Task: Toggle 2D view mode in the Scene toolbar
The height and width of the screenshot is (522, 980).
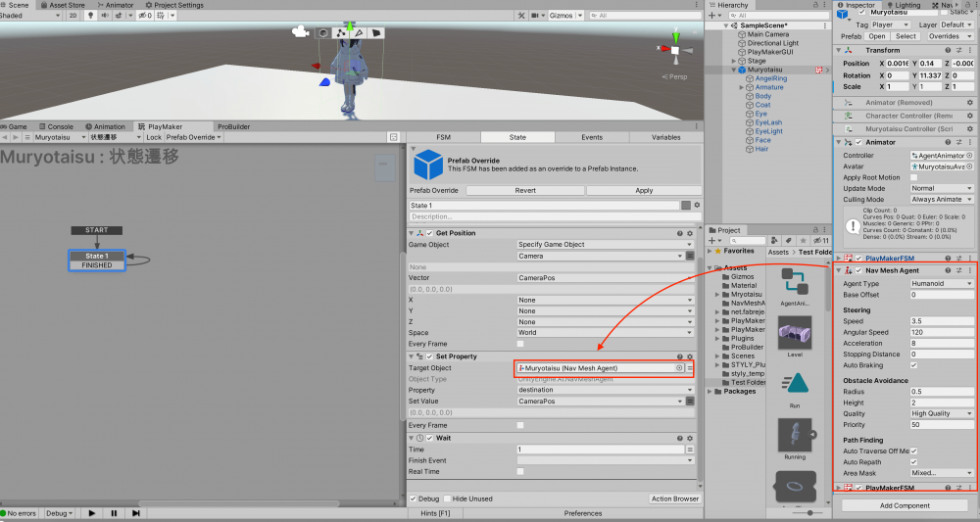Action: tap(73, 15)
